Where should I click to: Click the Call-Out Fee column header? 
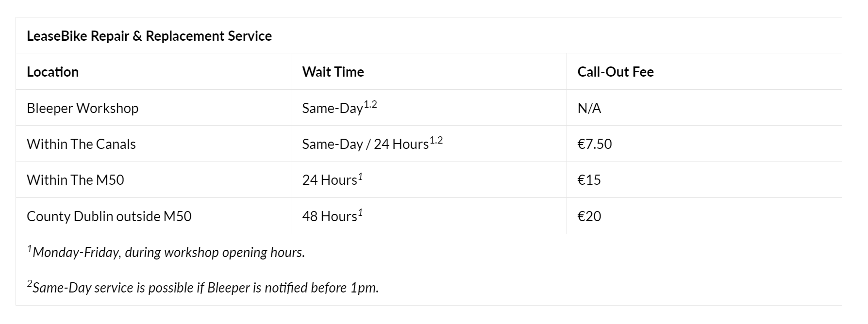tap(615, 72)
